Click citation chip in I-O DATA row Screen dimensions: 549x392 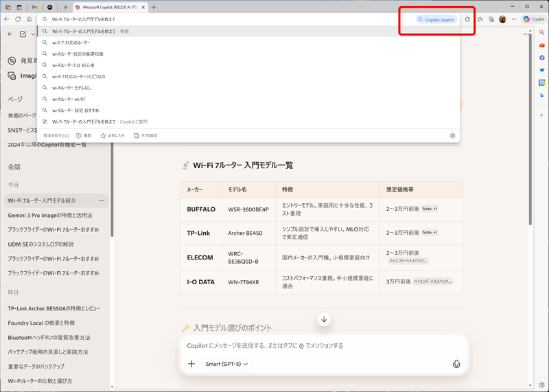tap(433, 281)
